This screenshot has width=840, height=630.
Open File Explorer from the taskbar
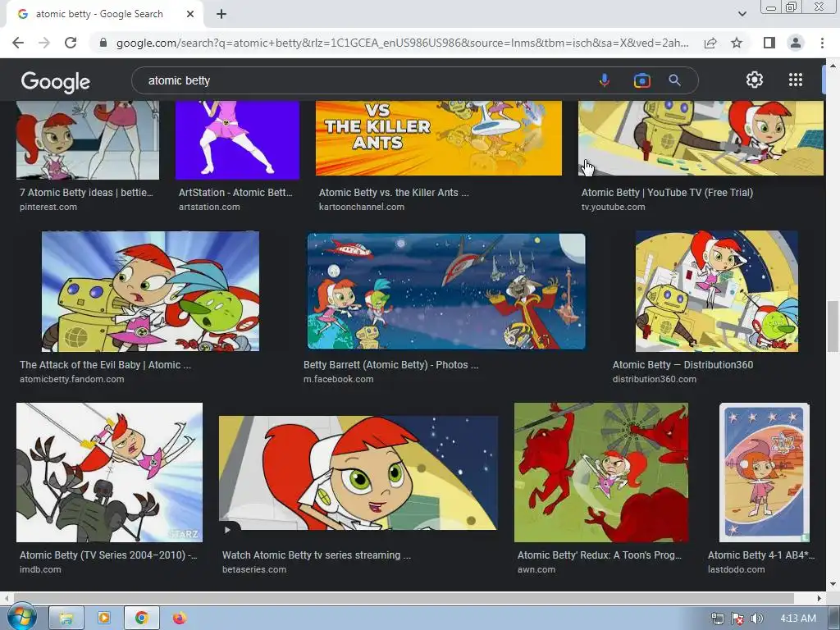(x=66, y=619)
